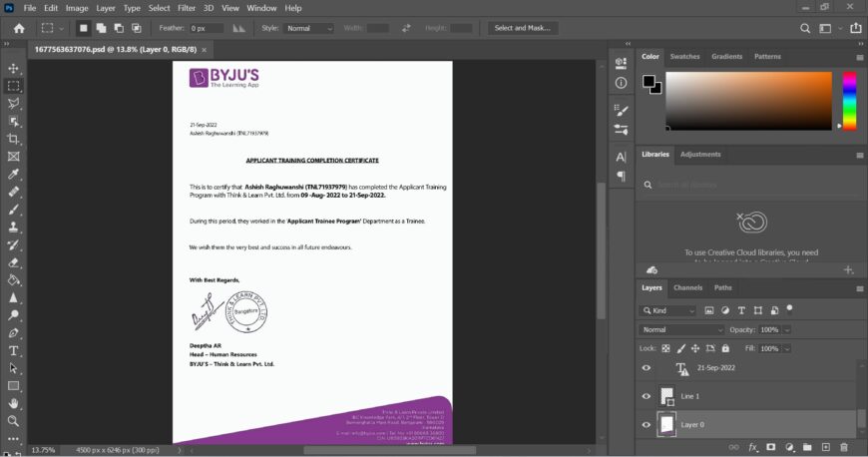Viewport: 868px width, 457px height.
Task: Open the Character panel icon
Action: pos(622,157)
